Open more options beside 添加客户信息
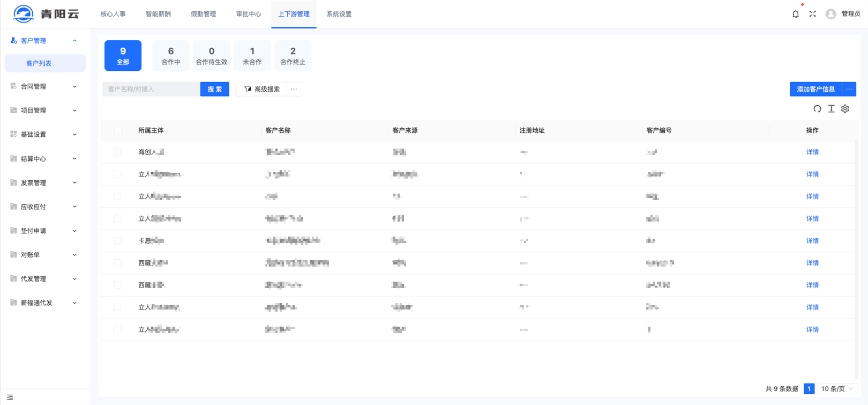This screenshot has height=405, width=868. tap(849, 89)
